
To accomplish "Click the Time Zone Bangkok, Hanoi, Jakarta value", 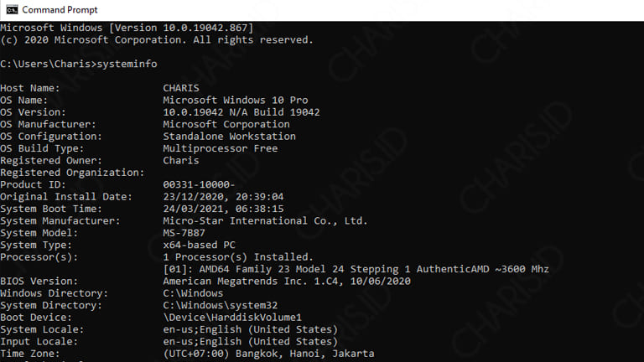I will pyautogui.click(x=268, y=354).
